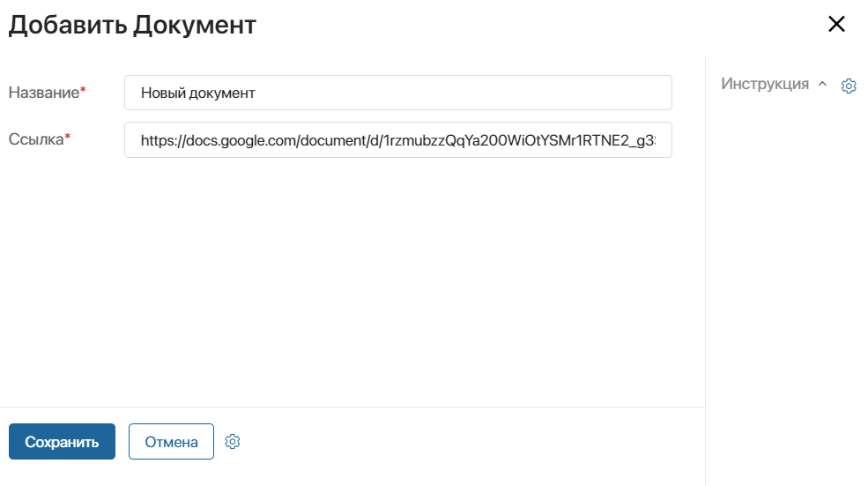Viewport: 868px width, 486px height.
Task: Click the red asterisk beside Ссылка
Action: pyautogui.click(x=68, y=137)
